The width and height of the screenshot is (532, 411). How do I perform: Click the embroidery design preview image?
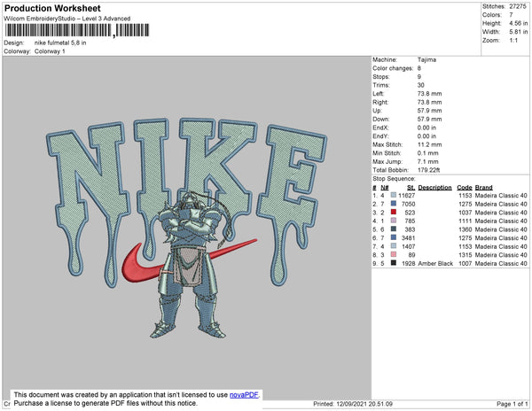pyautogui.click(x=186, y=228)
